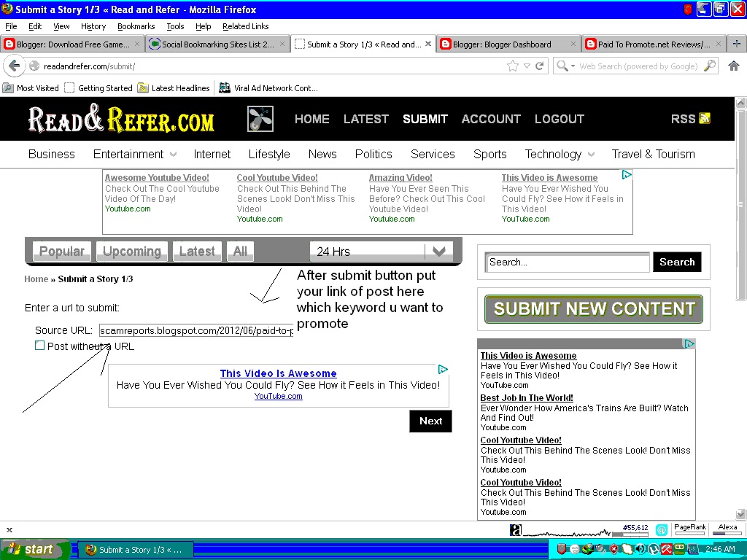Click the AdChoices icon on the top ad banner
Viewport: 747px width, 560px height.
(627, 175)
